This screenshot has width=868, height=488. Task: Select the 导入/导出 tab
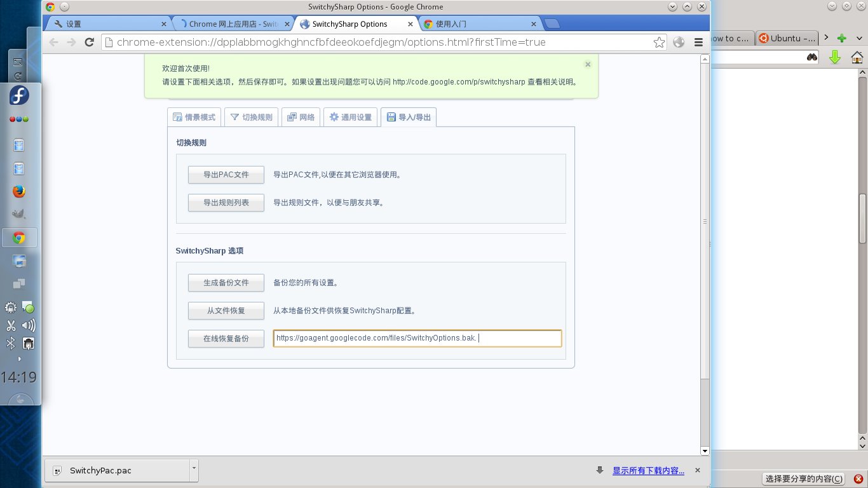click(408, 118)
